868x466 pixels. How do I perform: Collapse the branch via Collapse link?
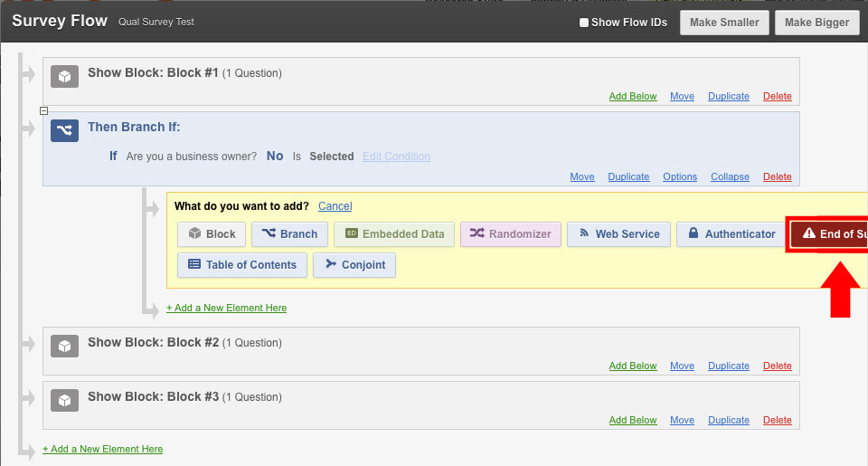pos(730,177)
